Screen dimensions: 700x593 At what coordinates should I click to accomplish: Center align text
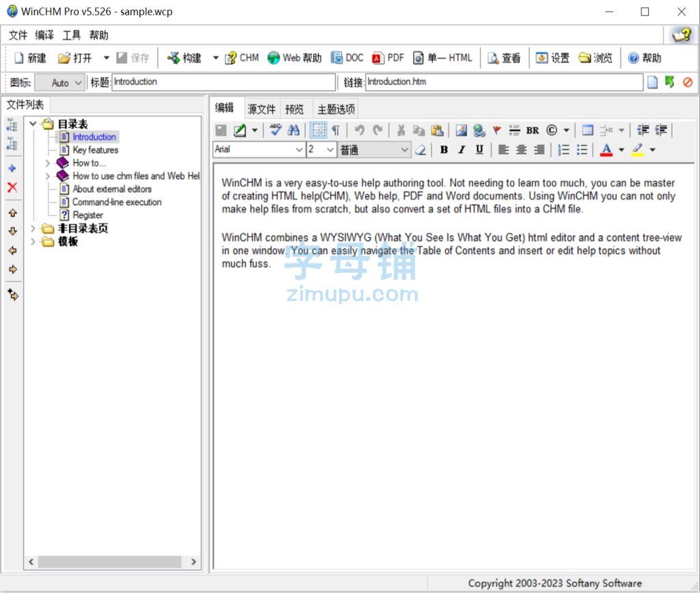point(521,150)
